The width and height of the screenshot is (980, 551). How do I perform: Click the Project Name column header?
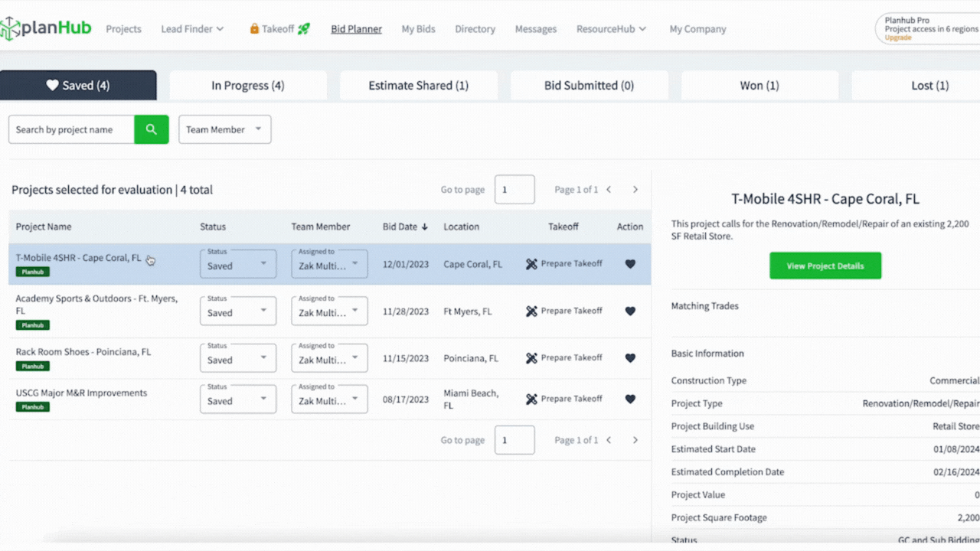tap(44, 227)
